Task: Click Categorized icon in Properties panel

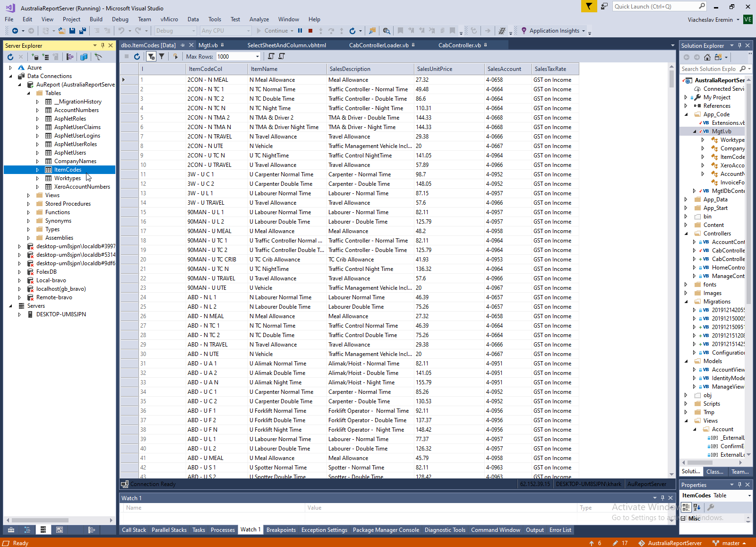Action: point(686,507)
